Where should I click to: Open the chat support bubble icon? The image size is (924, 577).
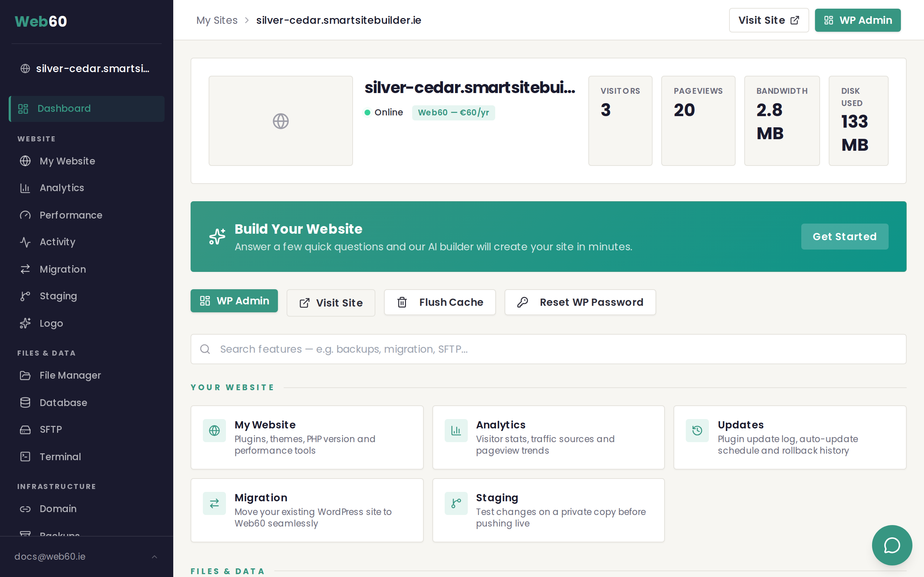click(x=892, y=545)
